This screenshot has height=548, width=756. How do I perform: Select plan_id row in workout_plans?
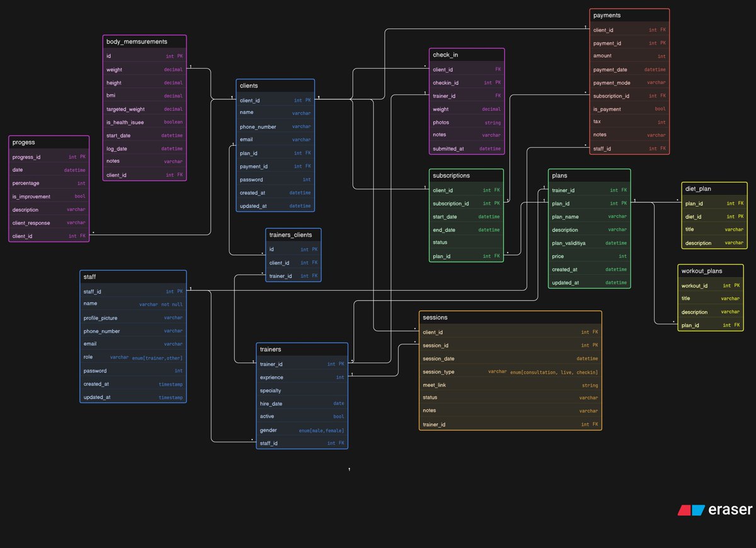tap(711, 325)
